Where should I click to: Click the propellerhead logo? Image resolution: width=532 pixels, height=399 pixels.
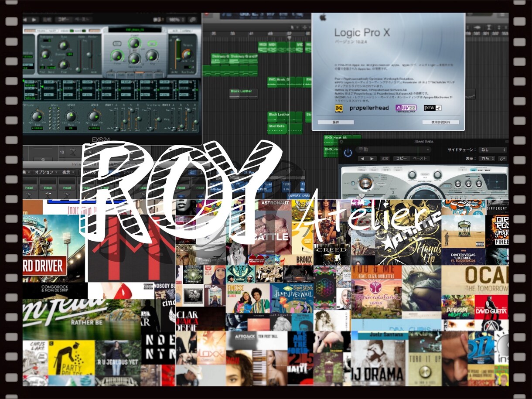click(369, 108)
